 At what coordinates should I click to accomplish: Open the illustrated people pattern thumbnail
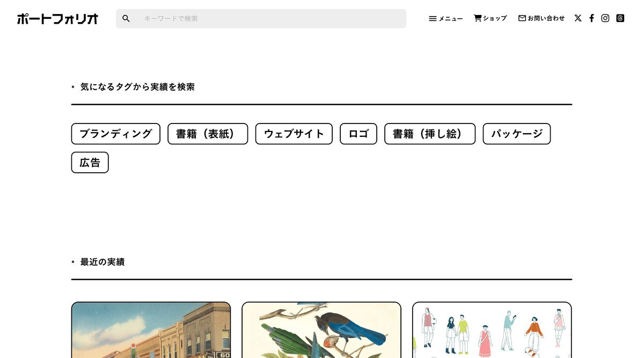tap(492, 330)
